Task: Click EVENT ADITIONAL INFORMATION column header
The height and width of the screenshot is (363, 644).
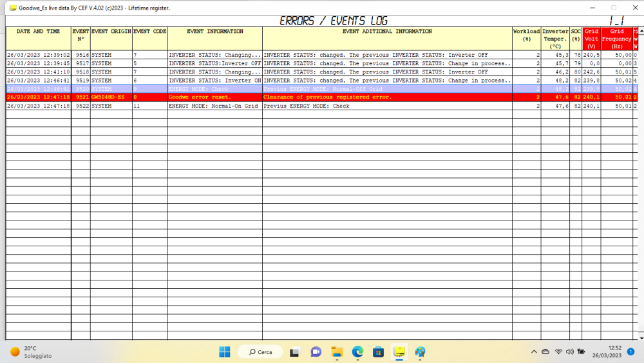Action: (x=387, y=39)
